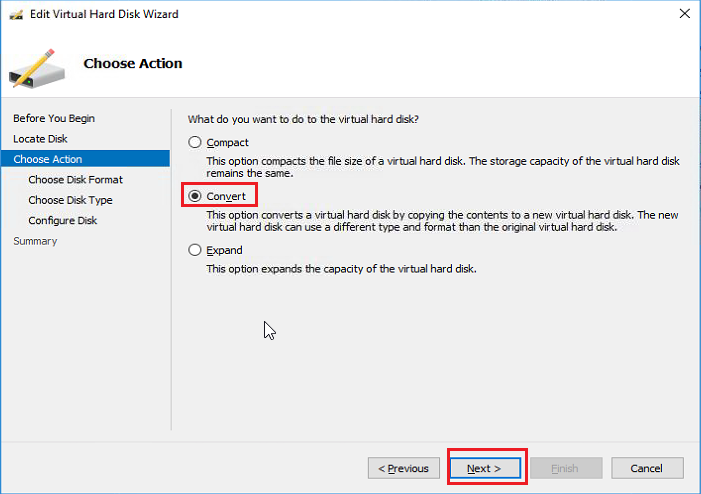Image resolution: width=701 pixels, height=494 pixels.
Task: Go to Before You Begin step
Action: (x=54, y=118)
